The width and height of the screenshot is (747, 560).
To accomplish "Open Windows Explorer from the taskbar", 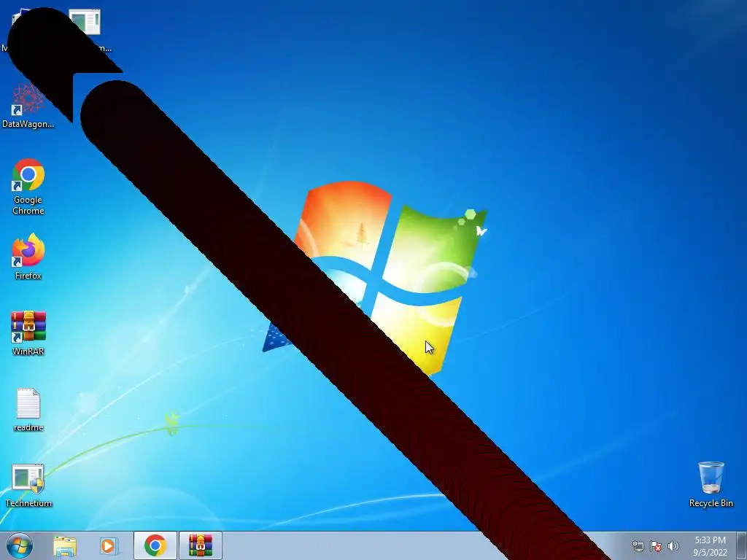I will click(x=65, y=545).
